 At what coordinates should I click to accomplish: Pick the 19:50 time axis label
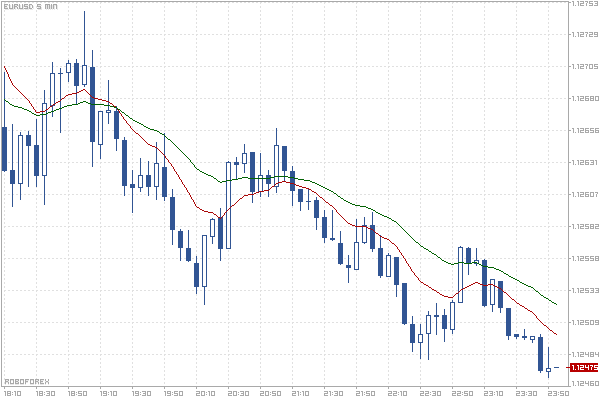pos(173,393)
